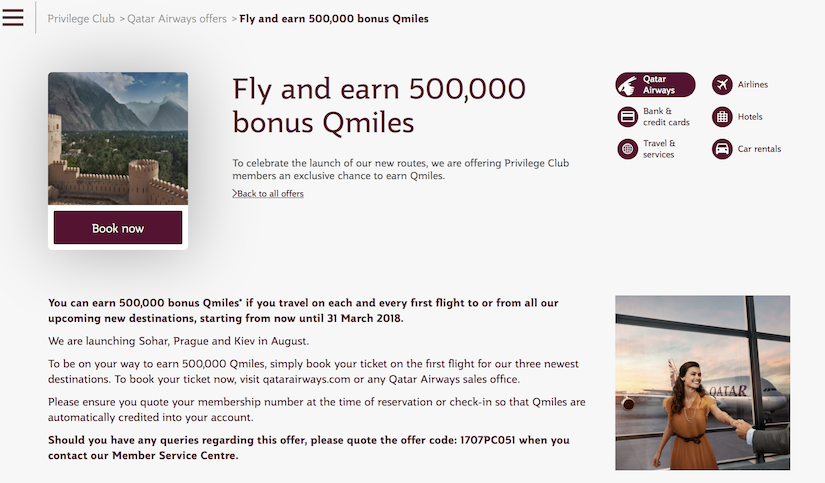Viewport: 825px width, 483px height.
Task: Open the Airlines category label
Action: pyautogui.click(x=752, y=85)
